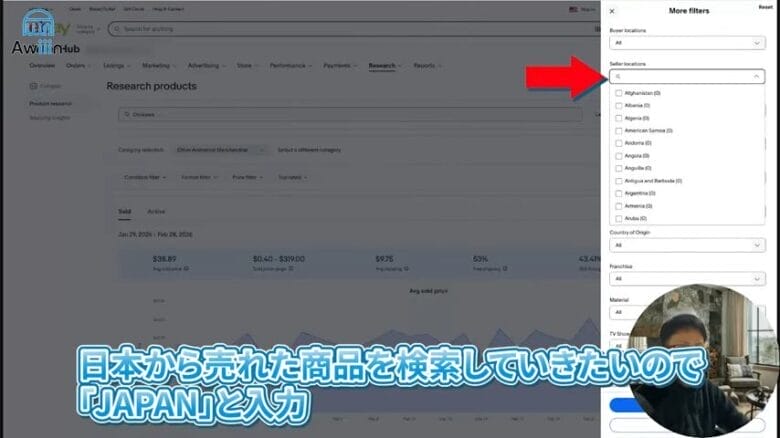The height and width of the screenshot is (438, 780).
Task: Open the Franchise dropdown
Action: click(687, 279)
